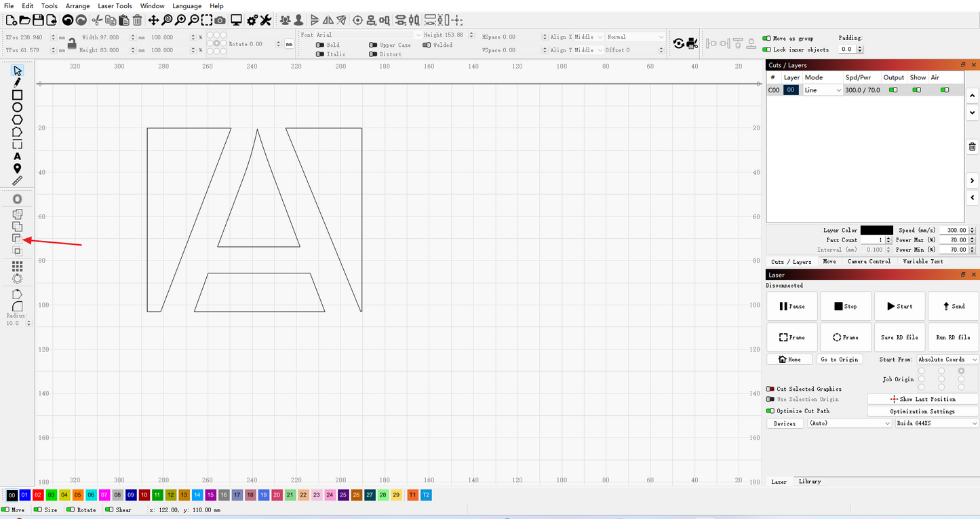Toggle the Bold font switch
This screenshot has width=980, height=519.
point(320,45)
